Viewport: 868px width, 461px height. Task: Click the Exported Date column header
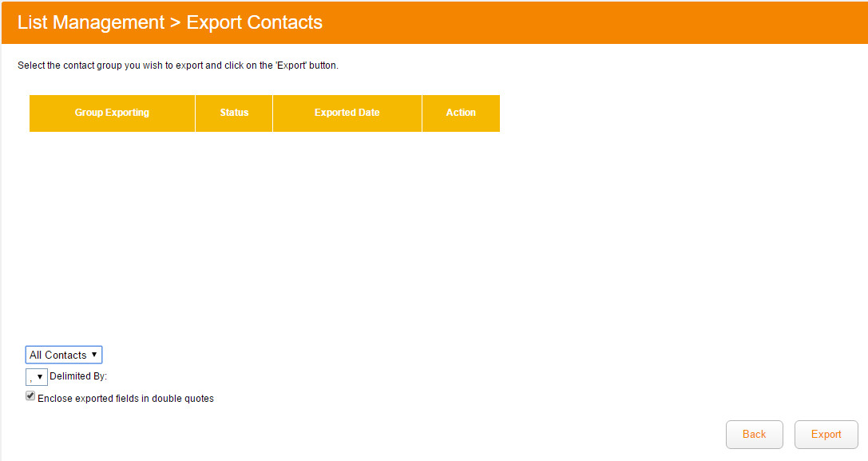347,113
